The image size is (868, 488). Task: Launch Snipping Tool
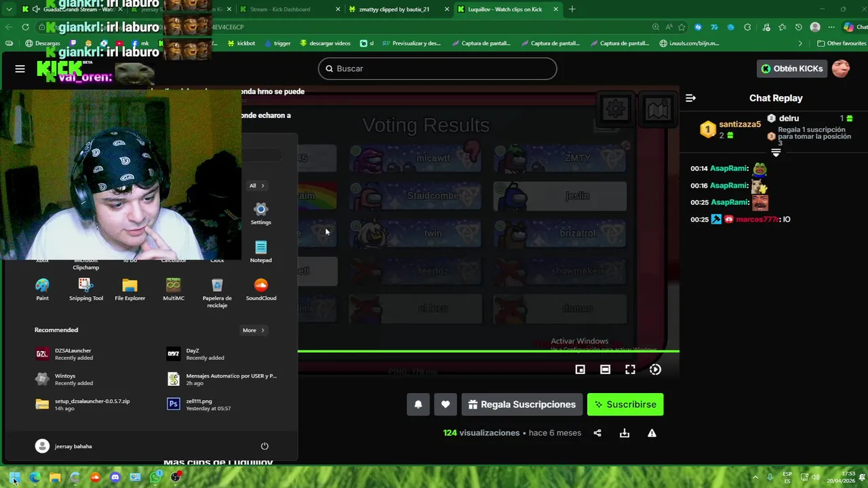pyautogui.click(x=86, y=289)
